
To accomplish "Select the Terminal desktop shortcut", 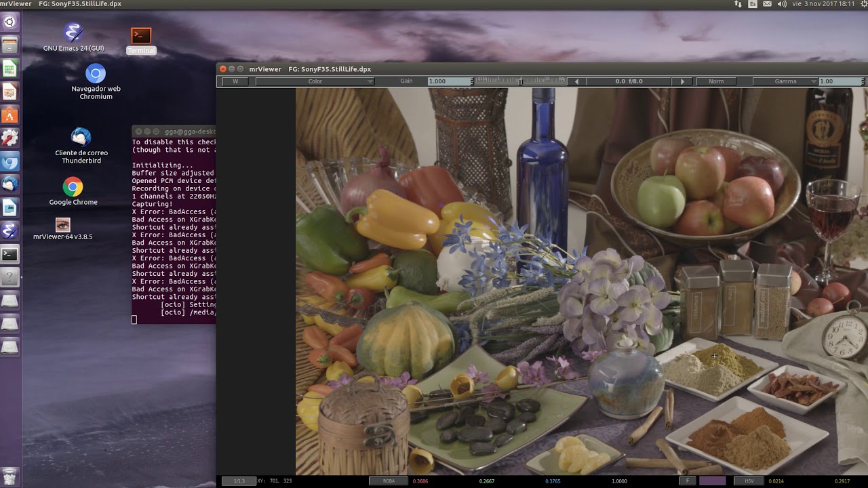I will (141, 41).
